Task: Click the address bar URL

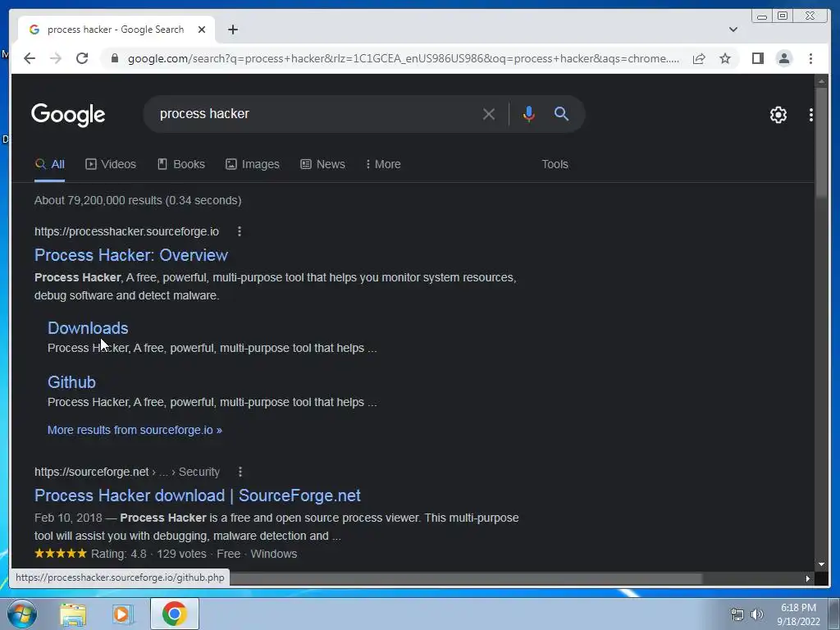Action: pyautogui.click(x=403, y=58)
